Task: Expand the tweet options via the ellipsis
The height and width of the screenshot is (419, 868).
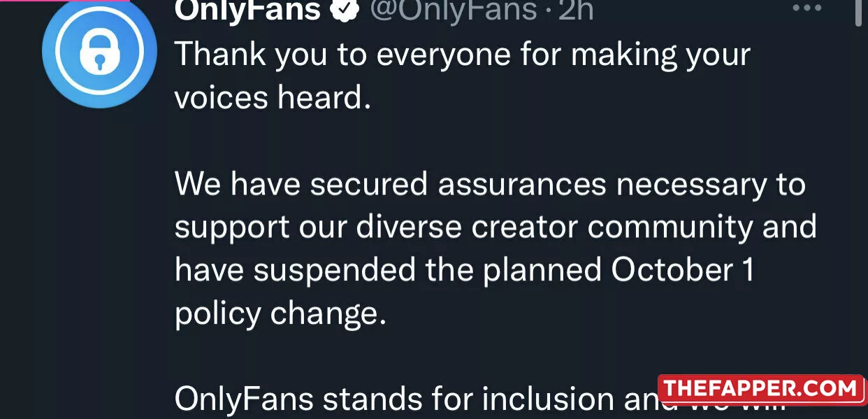Action: pyautogui.click(x=806, y=8)
